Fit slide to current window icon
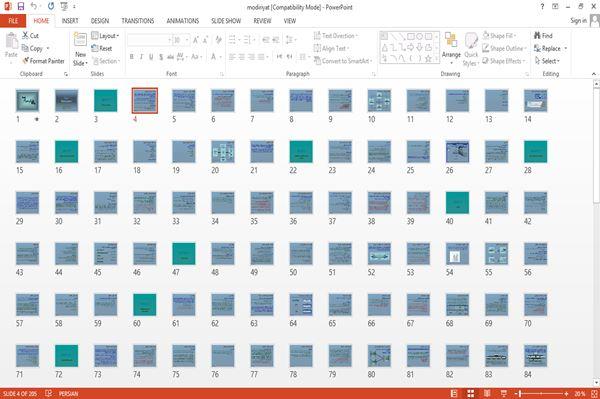This screenshot has height=399, width=600. point(594,394)
